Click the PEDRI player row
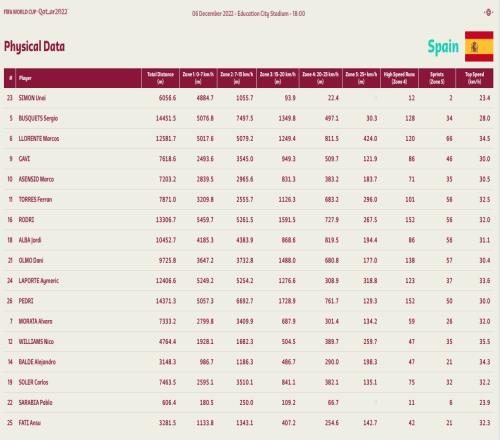This screenshot has width=500, height=440. click(249, 301)
